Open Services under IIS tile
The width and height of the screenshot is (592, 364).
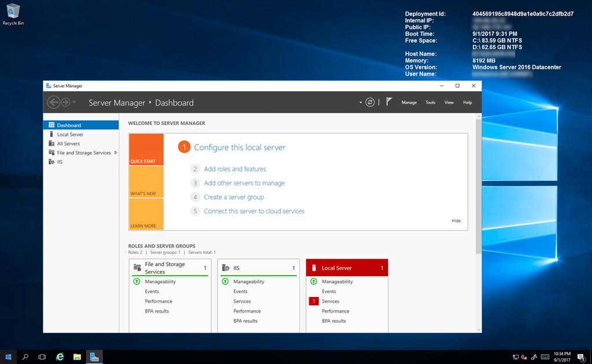click(x=242, y=302)
